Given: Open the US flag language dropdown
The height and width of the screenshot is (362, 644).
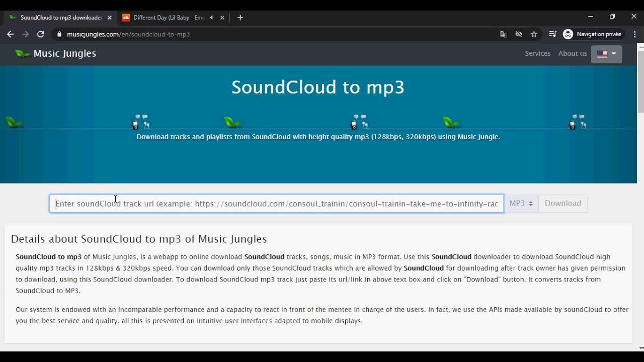Looking at the screenshot, I should pos(605,54).
